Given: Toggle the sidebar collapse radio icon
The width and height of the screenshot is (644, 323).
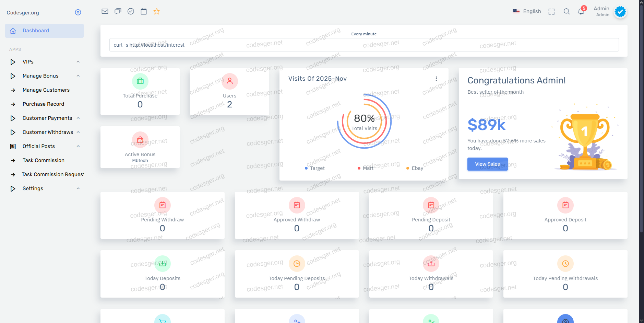Looking at the screenshot, I should pyautogui.click(x=78, y=12).
